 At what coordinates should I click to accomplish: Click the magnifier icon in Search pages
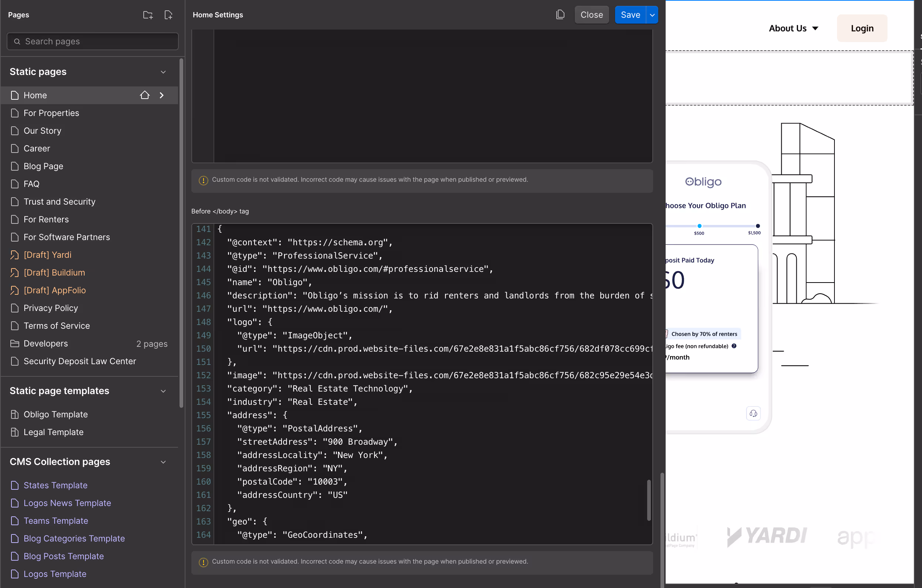point(17,41)
